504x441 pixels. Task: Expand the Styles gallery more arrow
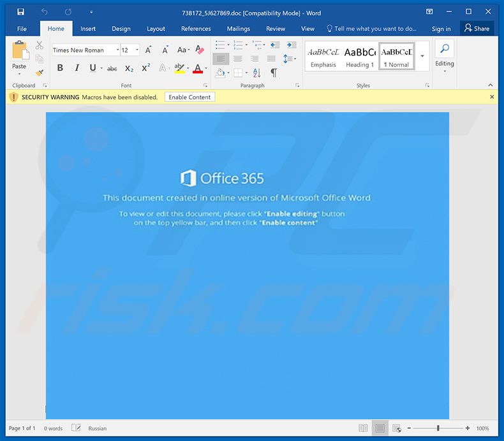(x=422, y=56)
